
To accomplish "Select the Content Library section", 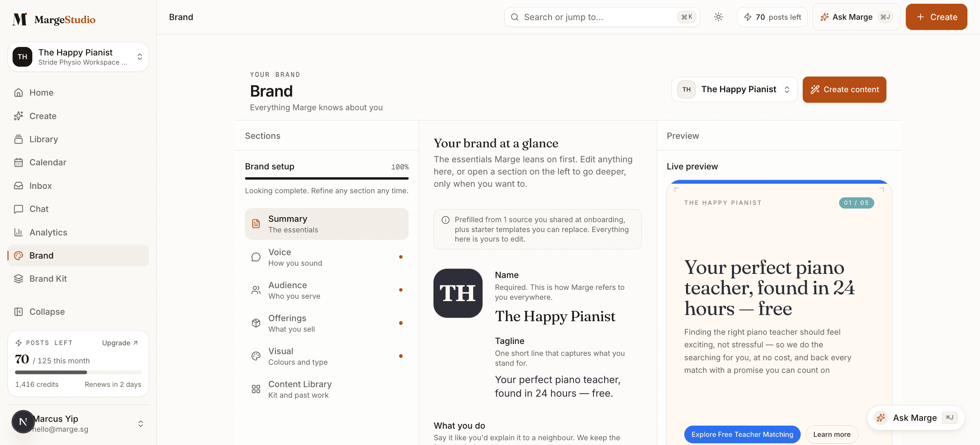I will [x=326, y=389].
